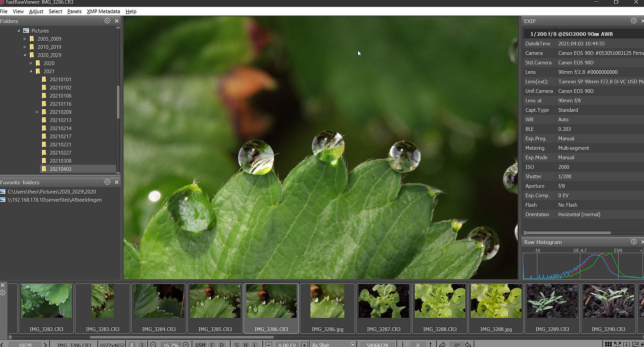Expand the 2005_2009 folder

[25, 39]
